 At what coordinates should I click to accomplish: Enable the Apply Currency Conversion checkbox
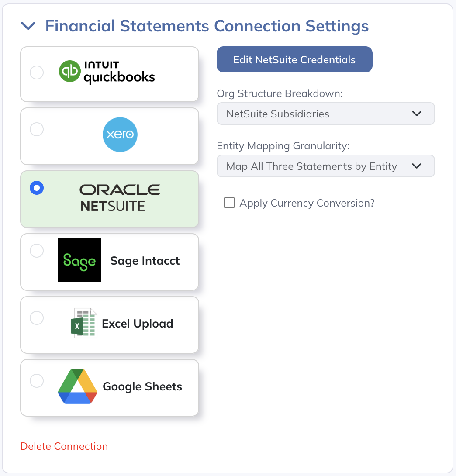pos(229,203)
